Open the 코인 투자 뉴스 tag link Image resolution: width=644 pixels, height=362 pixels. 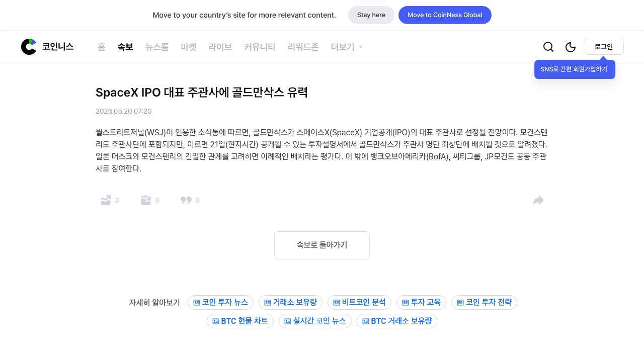pyautogui.click(x=220, y=302)
